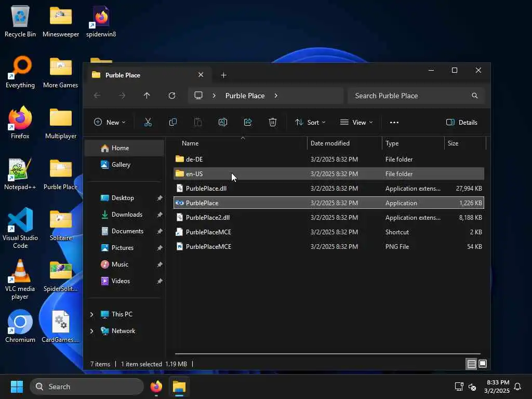Go up one folder level
Image resolution: width=532 pixels, height=399 pixels.
(147, 96)
